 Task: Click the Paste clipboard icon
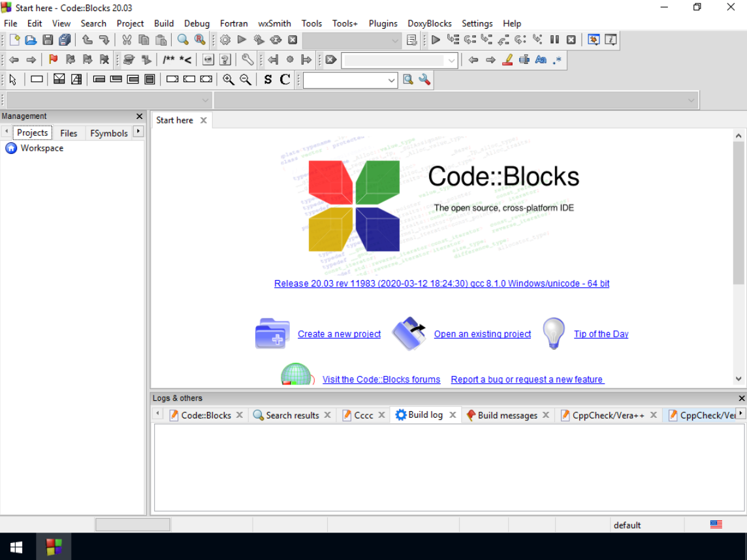click(x=161, y=40)
